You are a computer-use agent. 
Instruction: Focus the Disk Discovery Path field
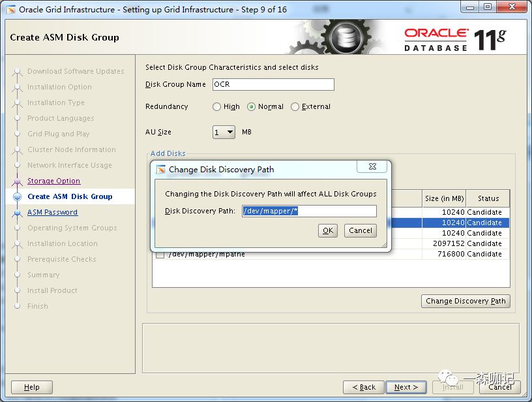[x=309, y=211]
